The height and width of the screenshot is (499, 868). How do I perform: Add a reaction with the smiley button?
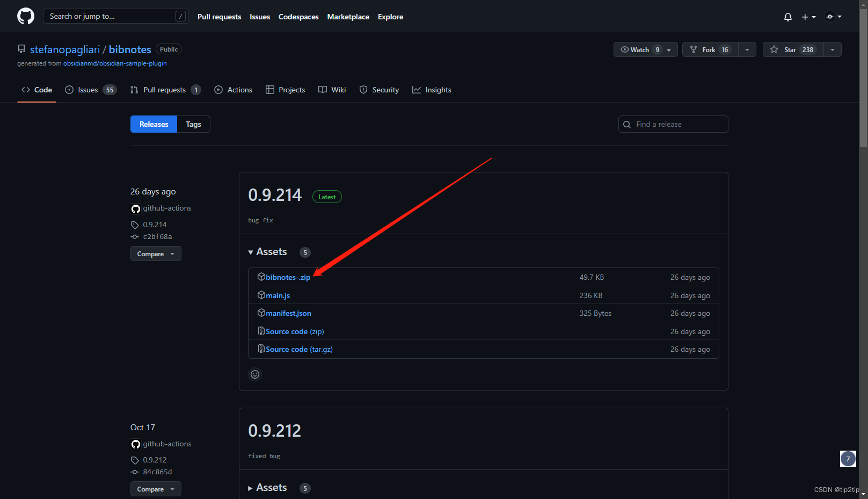(x=255, y=374)
